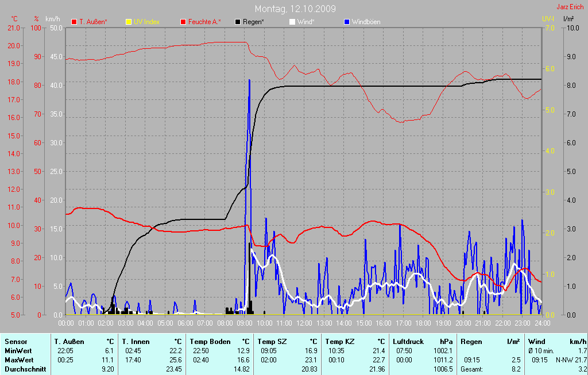Screen dimensions: 588x375
Task: Click the Gesamt rain total value 8.2
Action: click(515, 369)
